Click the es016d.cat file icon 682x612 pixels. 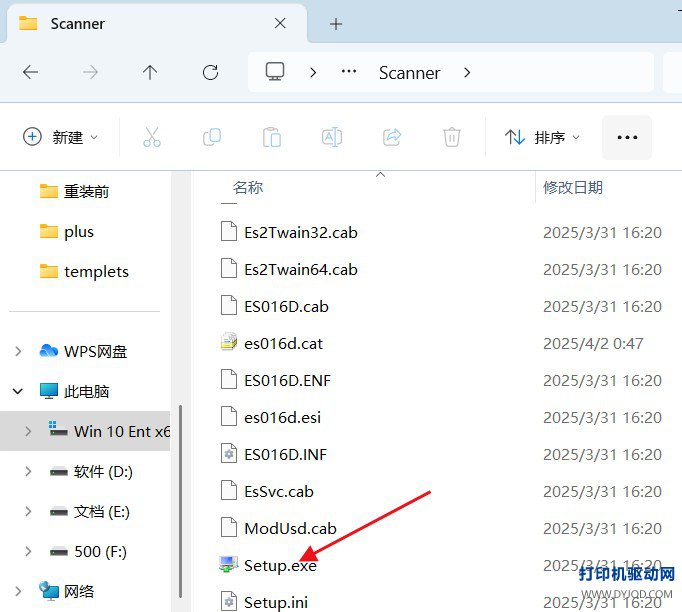click(229, 342)
